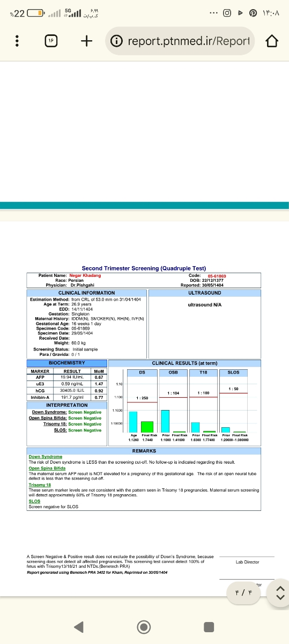Tap the uE3 MoM value 1.47
The height and width of the screenshot is (644, 289).
(x=99, y=384)
